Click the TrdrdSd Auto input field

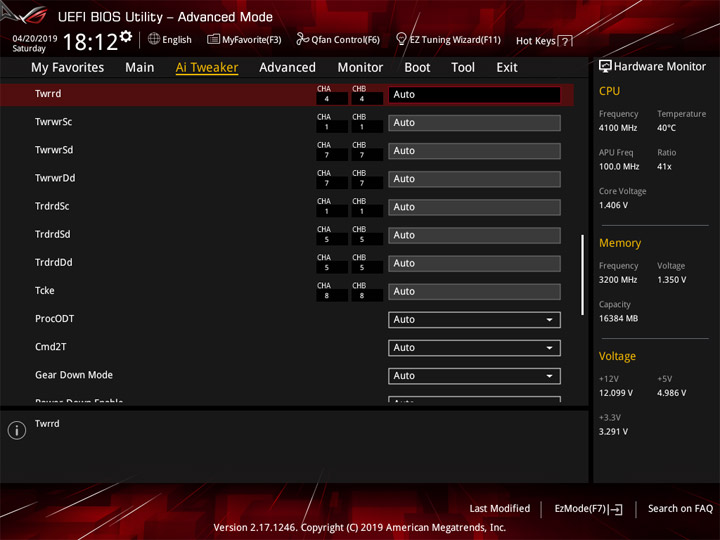pyautogui.click(x=474, y=235)
